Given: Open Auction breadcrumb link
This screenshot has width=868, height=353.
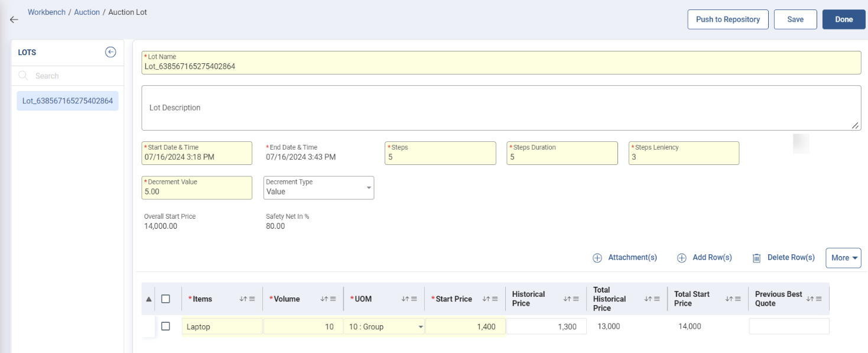Looking at the screenshot, I should tap(87, 12).
